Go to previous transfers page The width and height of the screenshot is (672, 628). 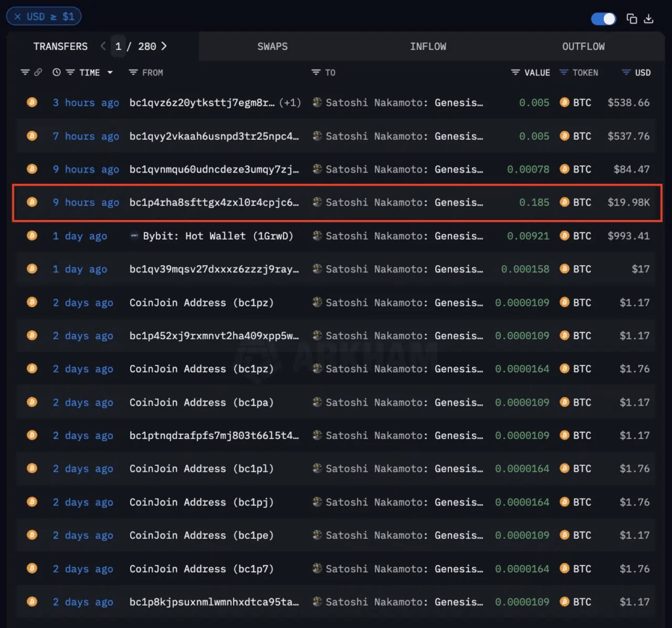pos(103,46)
